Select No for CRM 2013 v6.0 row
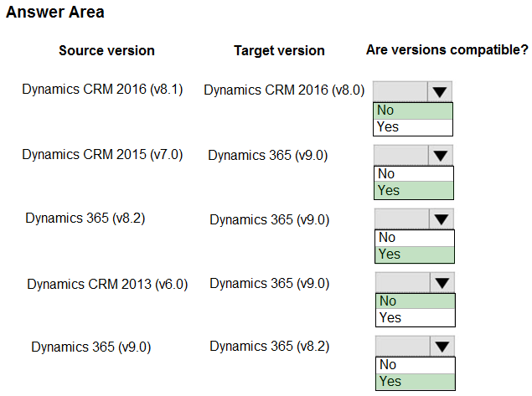 point(416,301)
